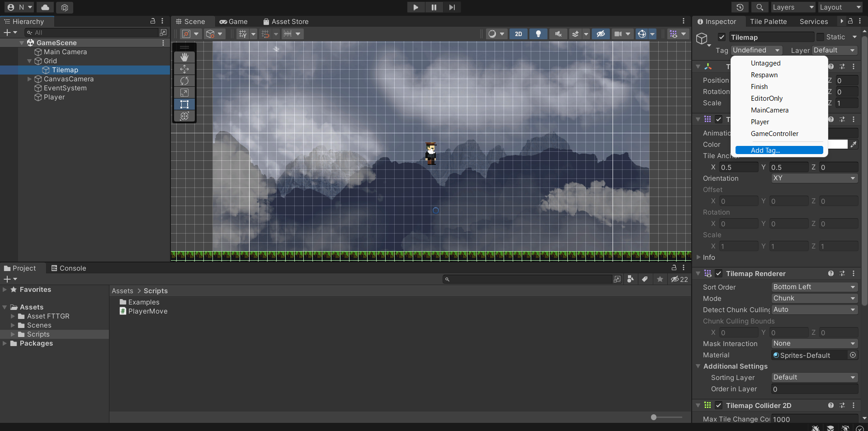Toggle 2D scene view mode
The width and height of the screenshot is (868, 431).
click(x=519, y=34)
